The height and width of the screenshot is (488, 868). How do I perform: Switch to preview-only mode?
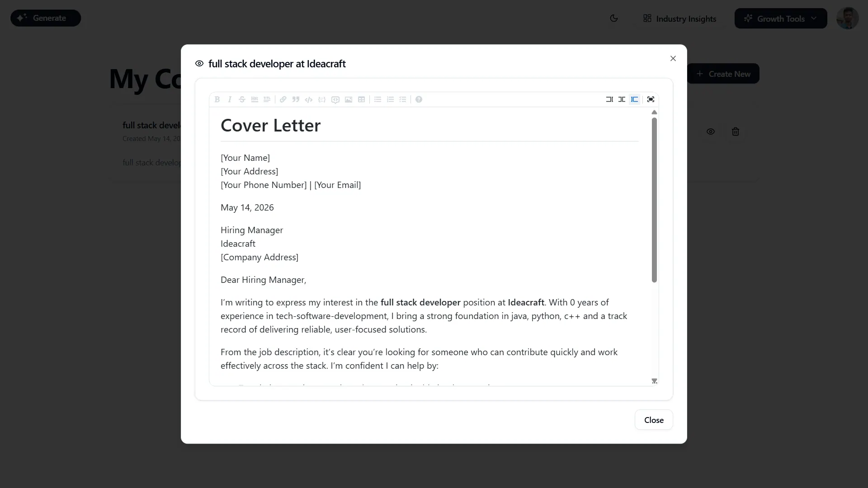tap(635, 99)
